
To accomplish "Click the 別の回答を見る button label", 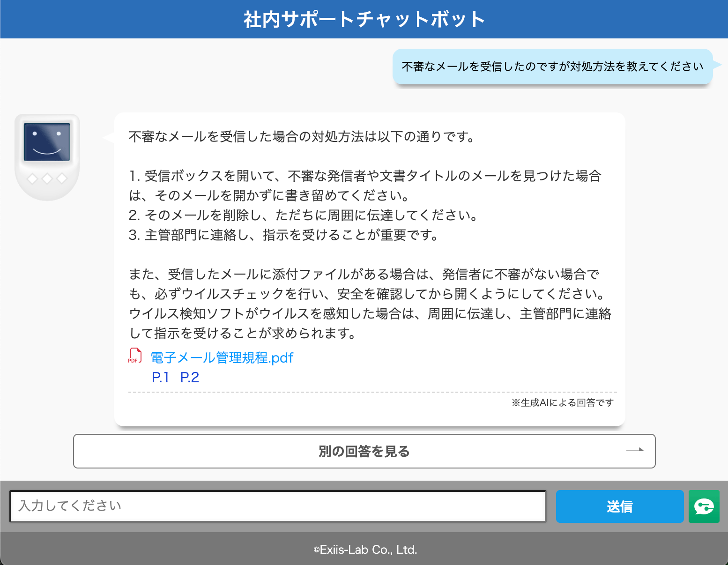I will pos(364,452).
